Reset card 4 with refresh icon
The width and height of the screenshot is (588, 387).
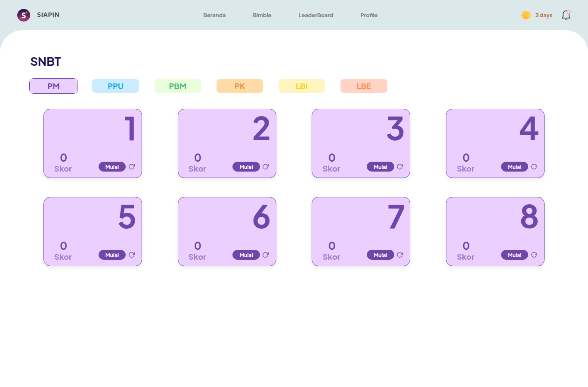pos(534,166)
